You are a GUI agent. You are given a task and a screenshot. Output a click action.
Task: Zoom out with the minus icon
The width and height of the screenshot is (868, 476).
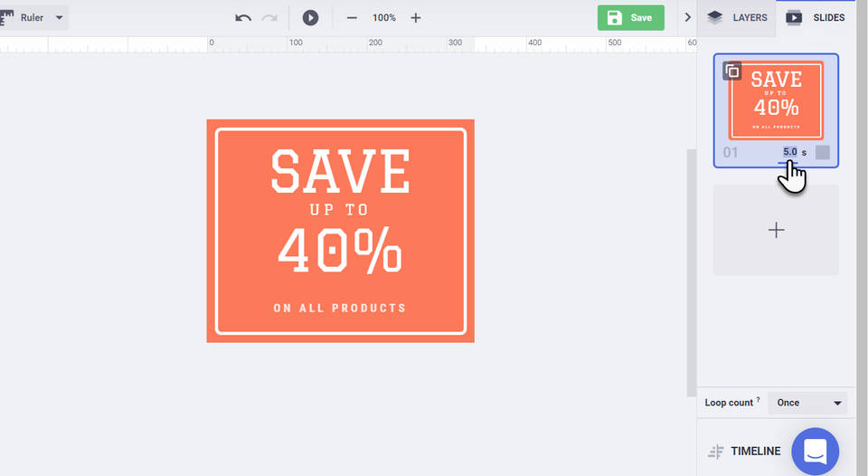point(352,18)
